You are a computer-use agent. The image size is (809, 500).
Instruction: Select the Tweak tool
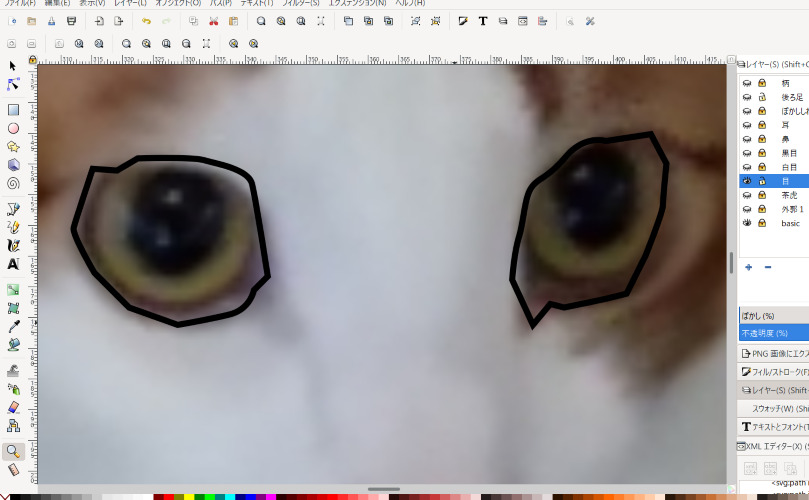13,370
